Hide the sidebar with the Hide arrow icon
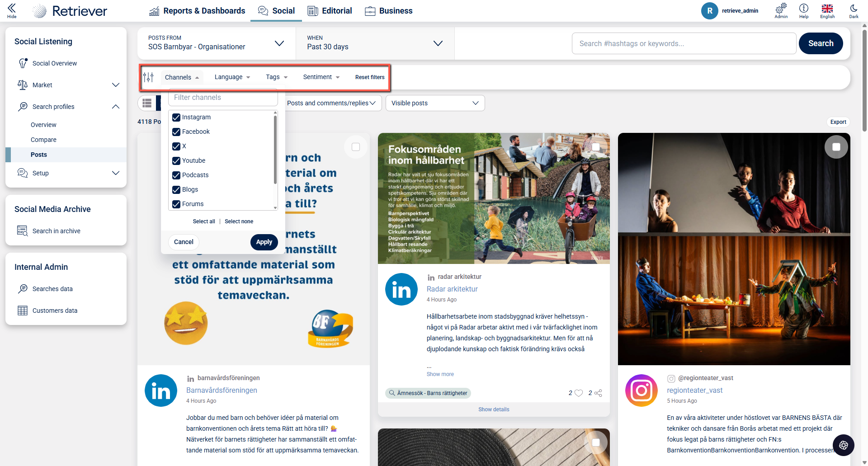The height and width of the screenshot is (466, 868). pyautogui.click(x=12, y=10)
